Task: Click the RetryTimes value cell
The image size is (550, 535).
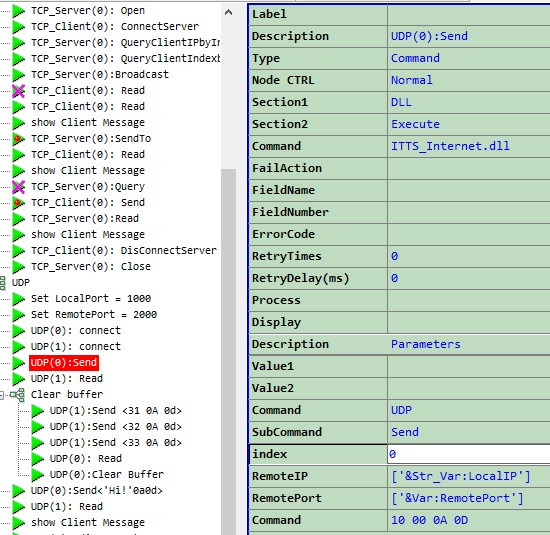Action: [x=469, y=256]
